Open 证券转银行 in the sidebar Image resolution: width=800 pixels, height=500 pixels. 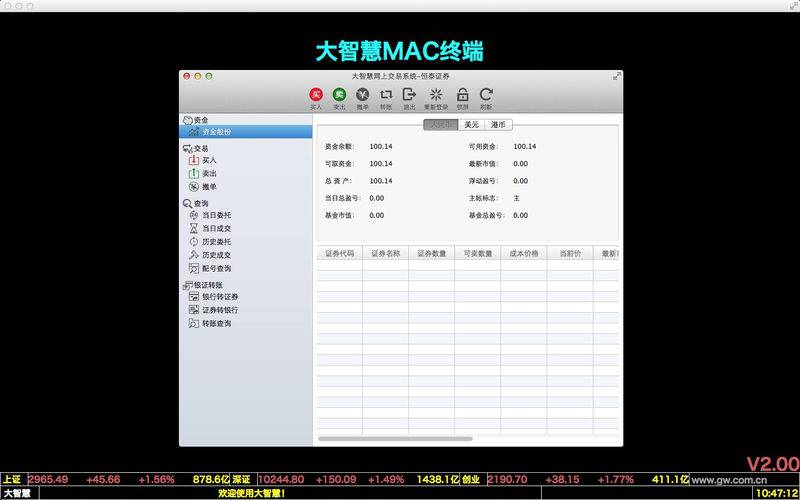[x=220, y=310]
